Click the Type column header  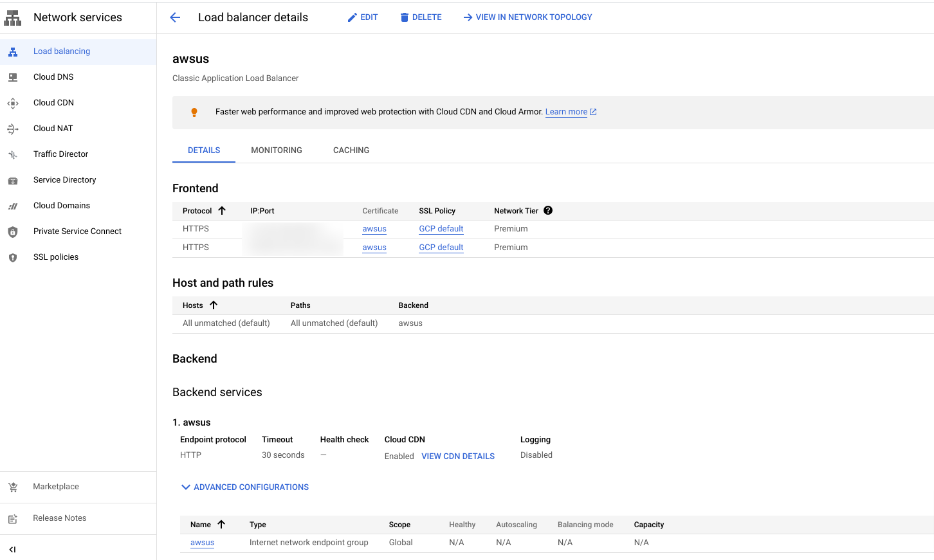point(258,525)
